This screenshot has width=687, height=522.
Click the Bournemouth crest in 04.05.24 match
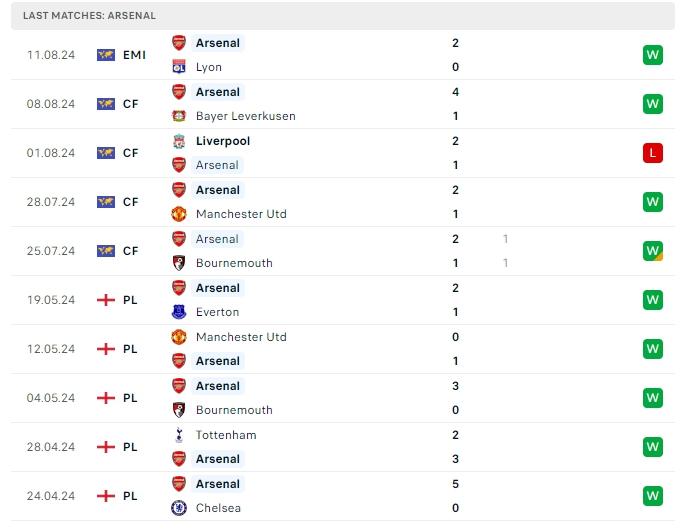click(x=179, y=410)
